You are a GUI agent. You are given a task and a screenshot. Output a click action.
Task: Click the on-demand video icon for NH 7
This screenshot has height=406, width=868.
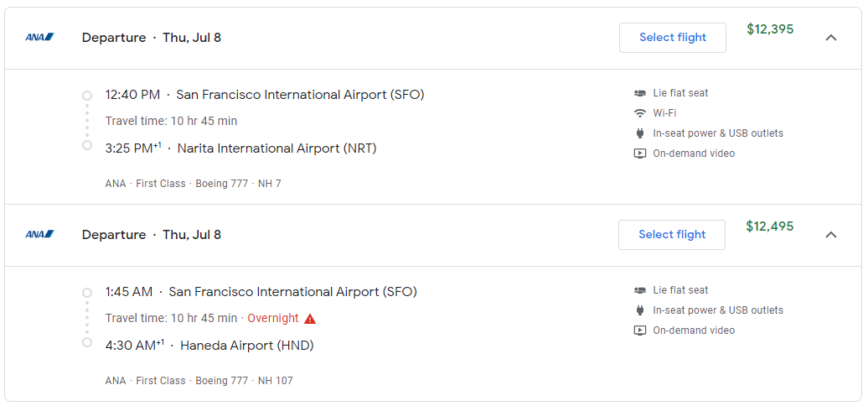point(640,154)
